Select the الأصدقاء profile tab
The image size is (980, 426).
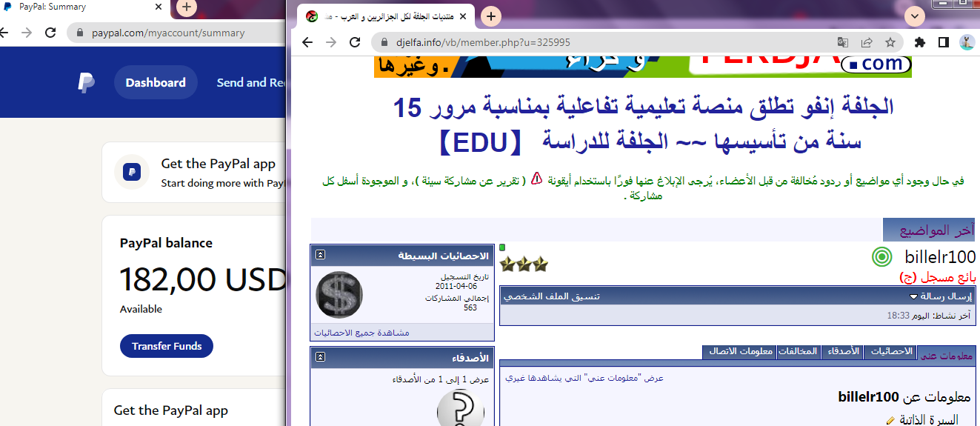point(842,351)
